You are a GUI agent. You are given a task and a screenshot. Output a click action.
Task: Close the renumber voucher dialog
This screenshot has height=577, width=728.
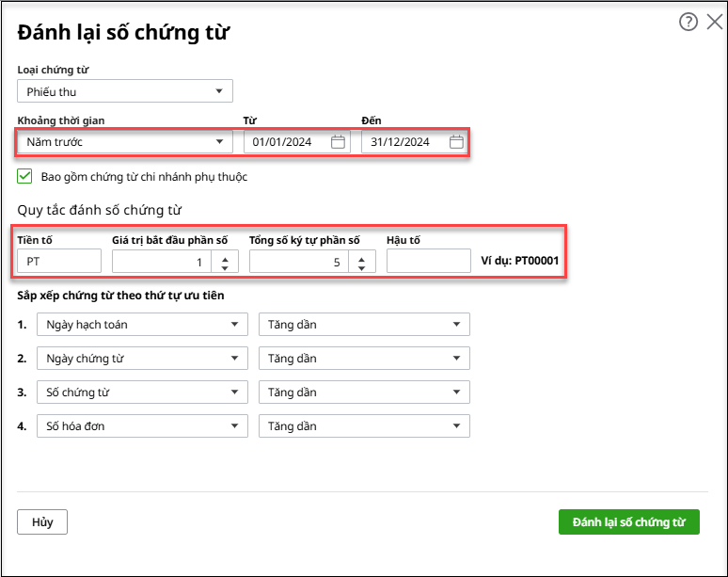click(x=714, y=23)
